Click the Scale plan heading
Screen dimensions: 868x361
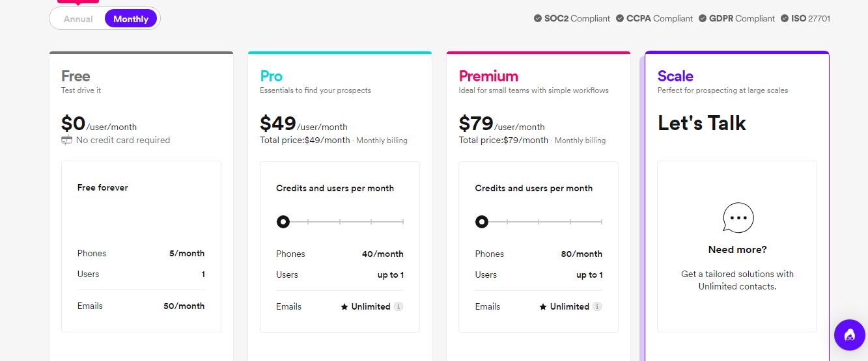point(675,76)
